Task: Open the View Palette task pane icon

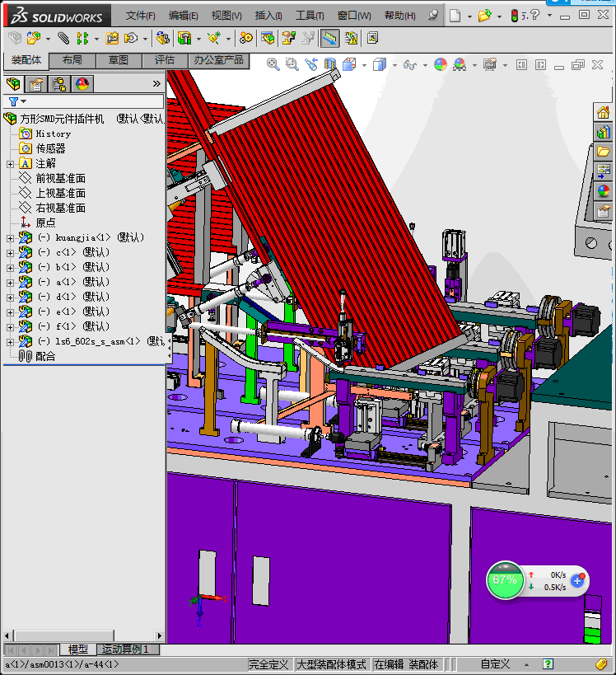Action: [603, 171]
